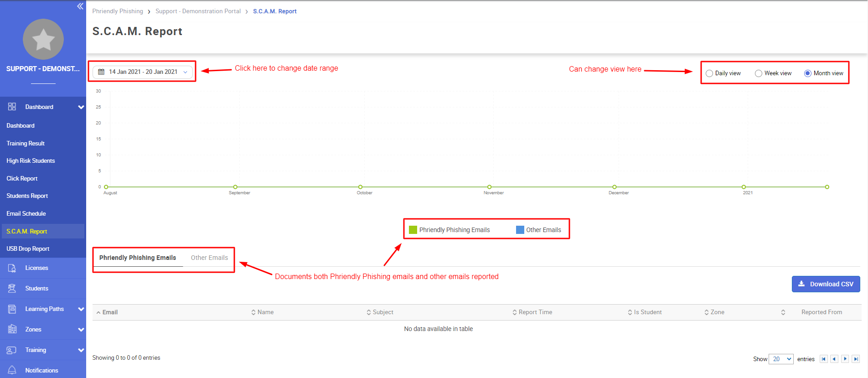
Task: Expand the Zones menu chevron
Action: (81, 330)
